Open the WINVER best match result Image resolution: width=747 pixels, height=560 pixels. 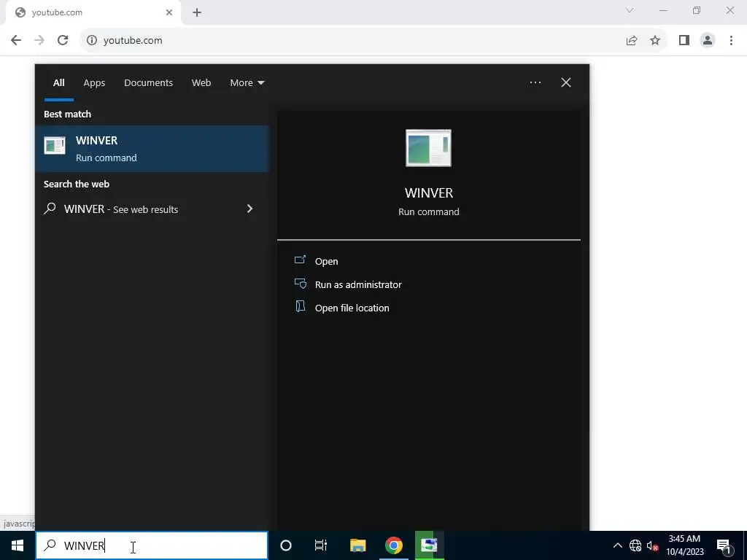(152, 149)
